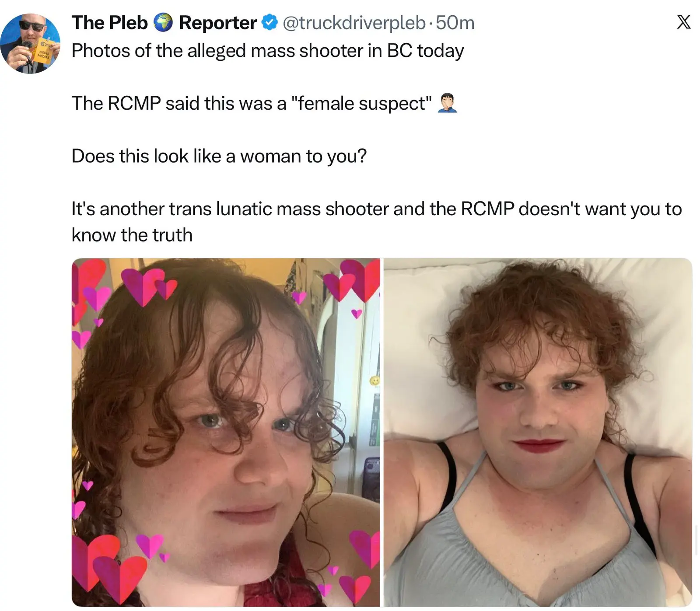Image resolution: width=700 pixels, height=611 pixels.
Task: Open the author's round profile avatar
Action: tap(30, 43)
